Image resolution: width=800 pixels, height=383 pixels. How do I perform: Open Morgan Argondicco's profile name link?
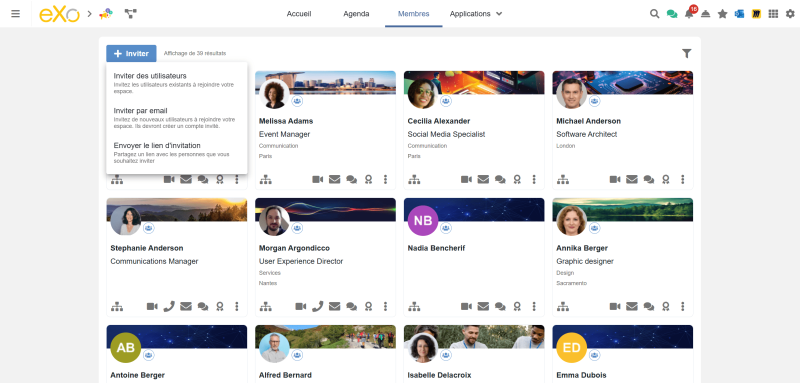click(294, 248)
